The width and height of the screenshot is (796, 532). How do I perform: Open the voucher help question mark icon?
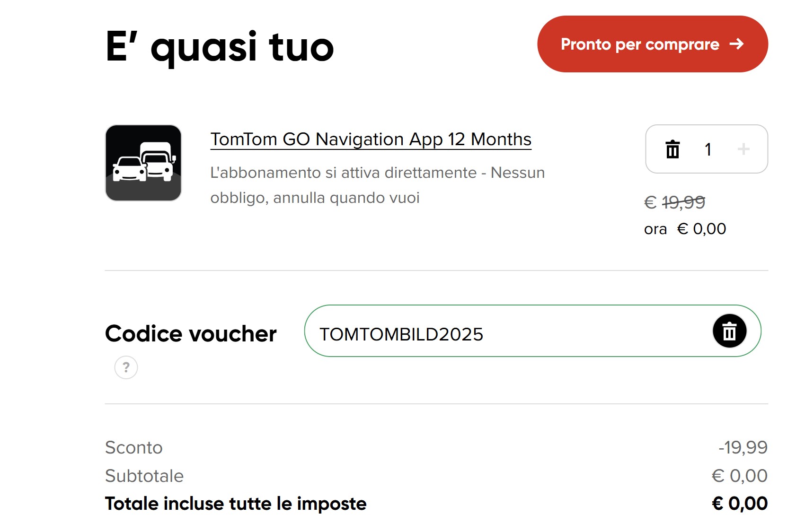[126, 367]
